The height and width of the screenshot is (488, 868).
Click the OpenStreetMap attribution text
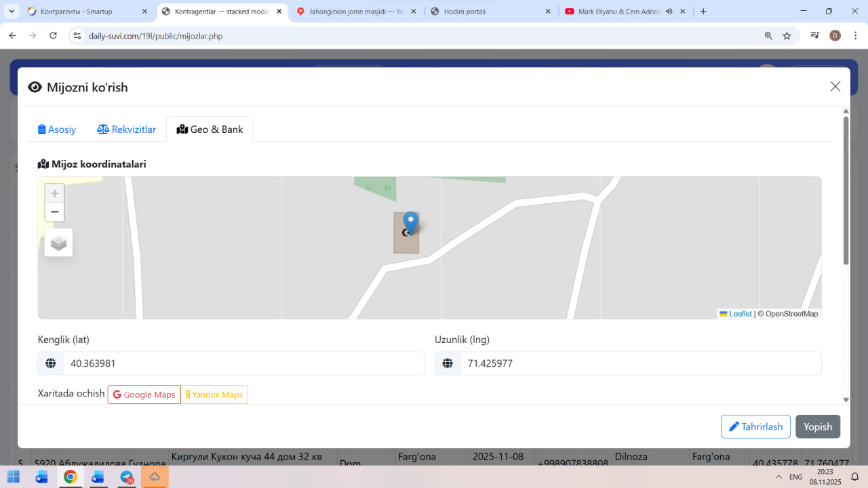coord(792,314)
